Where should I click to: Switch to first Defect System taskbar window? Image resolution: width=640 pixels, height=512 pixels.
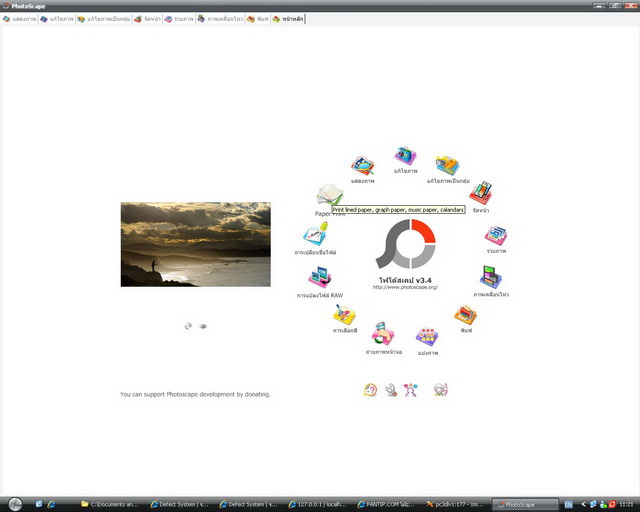(x=180, y=504)
